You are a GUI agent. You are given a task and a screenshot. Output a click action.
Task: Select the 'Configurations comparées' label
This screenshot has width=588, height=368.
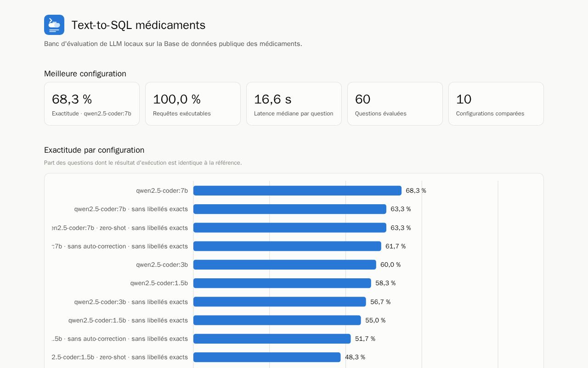[490, 114]
